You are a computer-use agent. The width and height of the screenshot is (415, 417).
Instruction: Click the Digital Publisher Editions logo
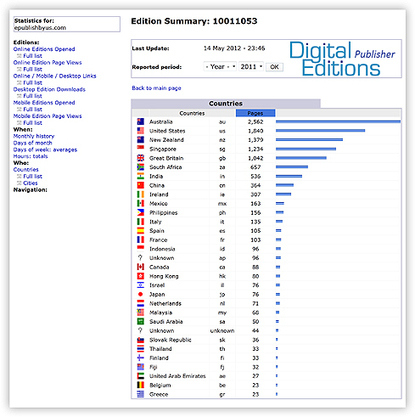click(342, 59)
